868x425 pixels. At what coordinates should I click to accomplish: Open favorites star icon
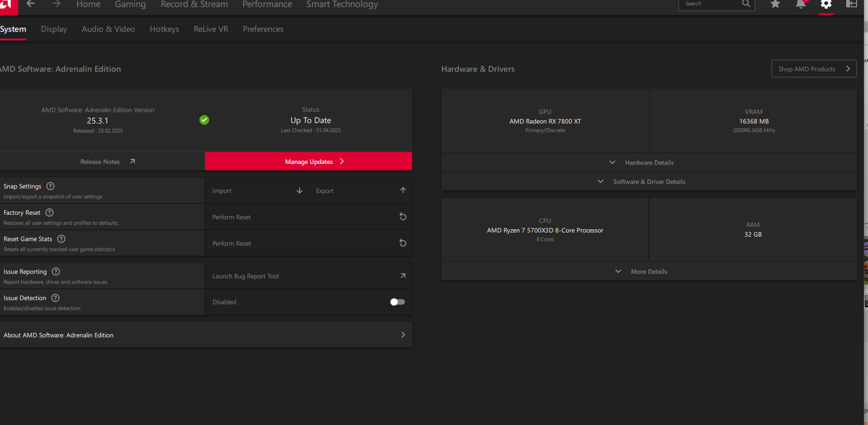775,4
